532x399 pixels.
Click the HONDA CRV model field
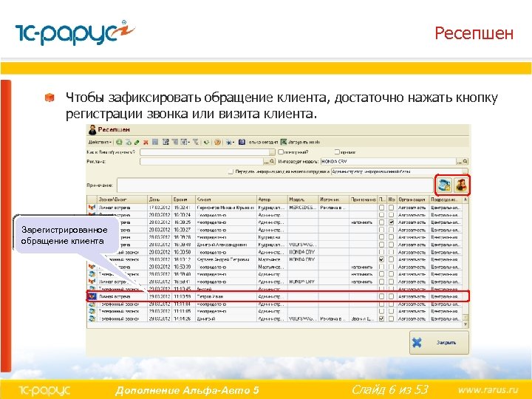pyautogui.click(x=389, y=162)
